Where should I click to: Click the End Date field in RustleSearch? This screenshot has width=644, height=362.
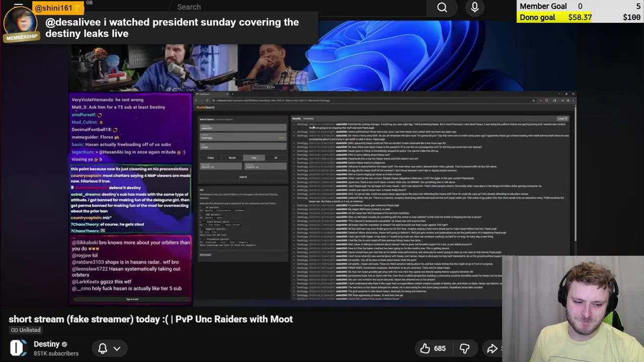[x=266, y=166]
